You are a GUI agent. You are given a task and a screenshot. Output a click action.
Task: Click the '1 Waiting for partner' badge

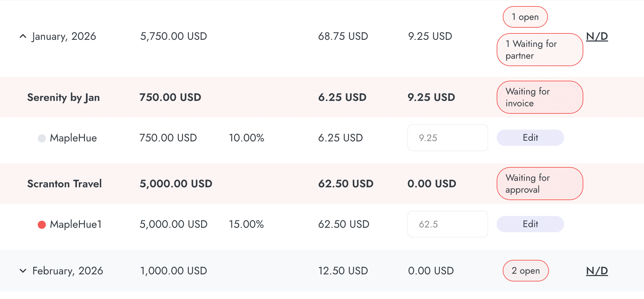coord(539,50)
